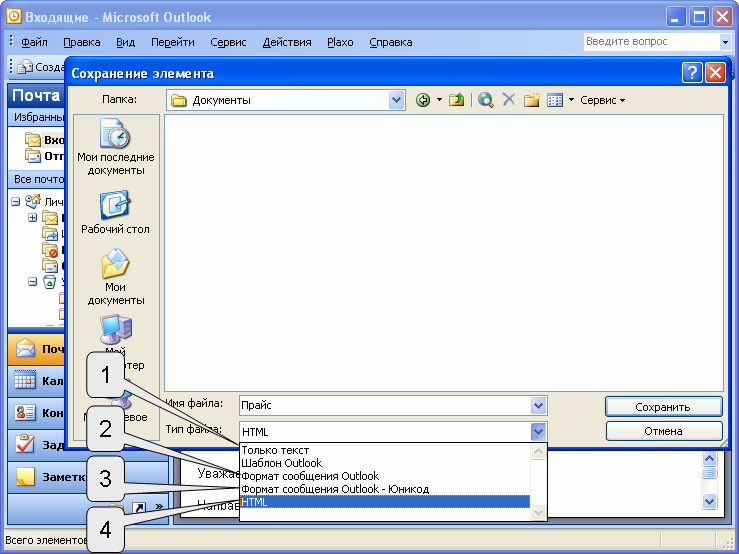Screen dimensions: 739x554
Task: Open the Mail pane button in Outlook
Action: coord(36,349)
